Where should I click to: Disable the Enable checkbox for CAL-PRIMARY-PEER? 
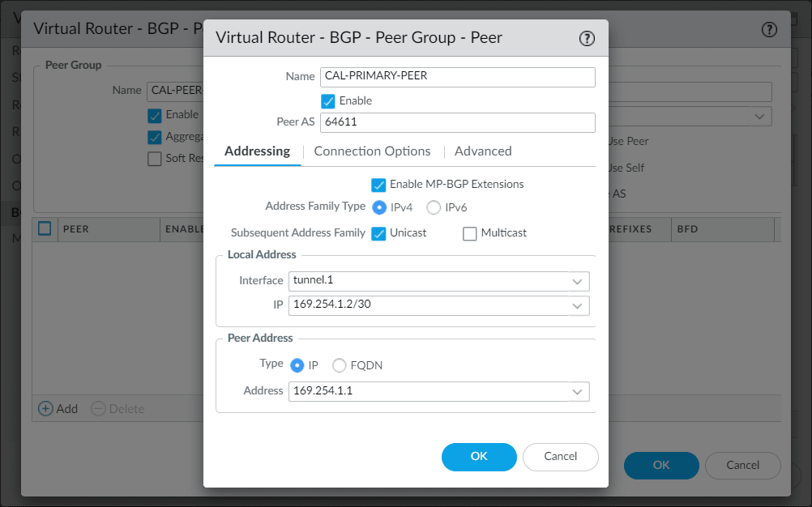(327, 100)
